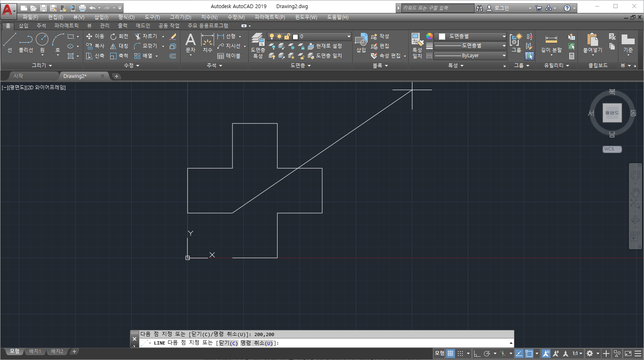Click the Insert block (삽입) icon
The height and width of the screenshot is (360, 644).
(361, 43)
